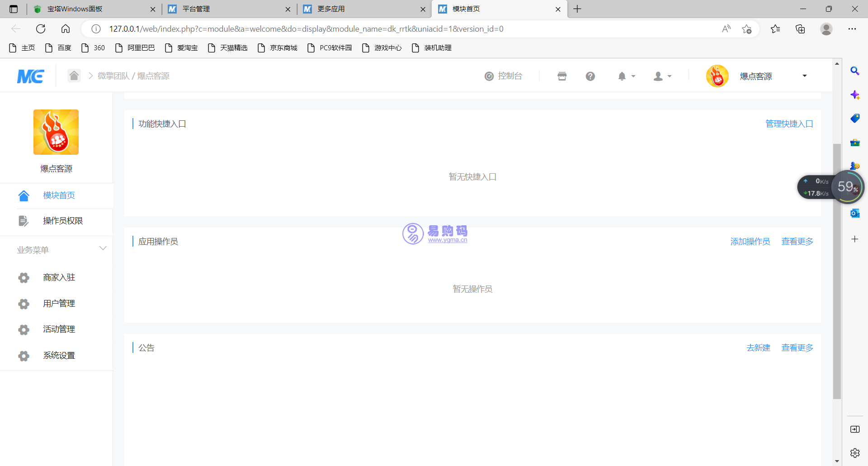Open Edge sidebar search icon
Viewport: 868px width, 466px height.
[854, 71]
